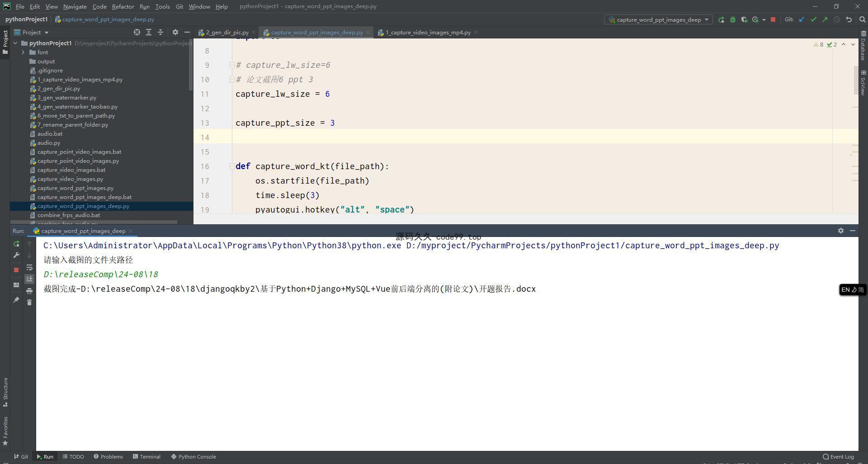
Task: Select the capture_word_ppt_images_deep.bat file
Action: click(x=84, y=197)
